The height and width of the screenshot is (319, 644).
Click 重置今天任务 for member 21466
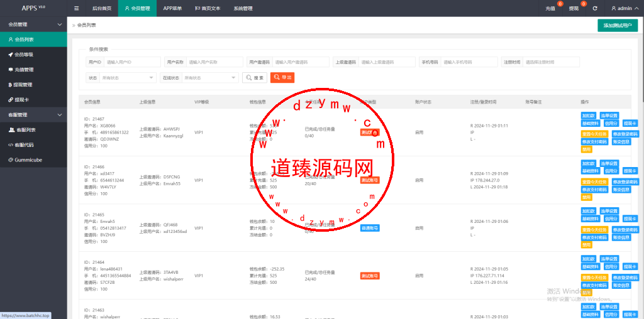coord(594,181)
